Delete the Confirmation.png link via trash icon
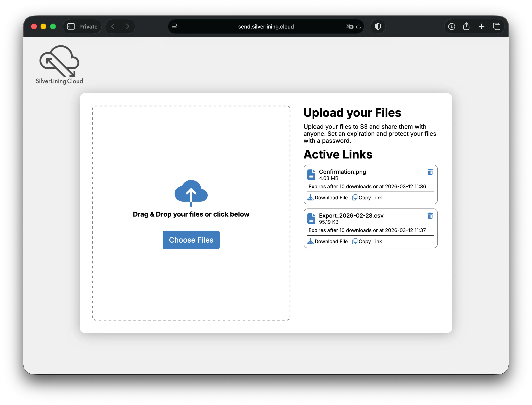Screen dimensions: 532x405 coord(430,172)
